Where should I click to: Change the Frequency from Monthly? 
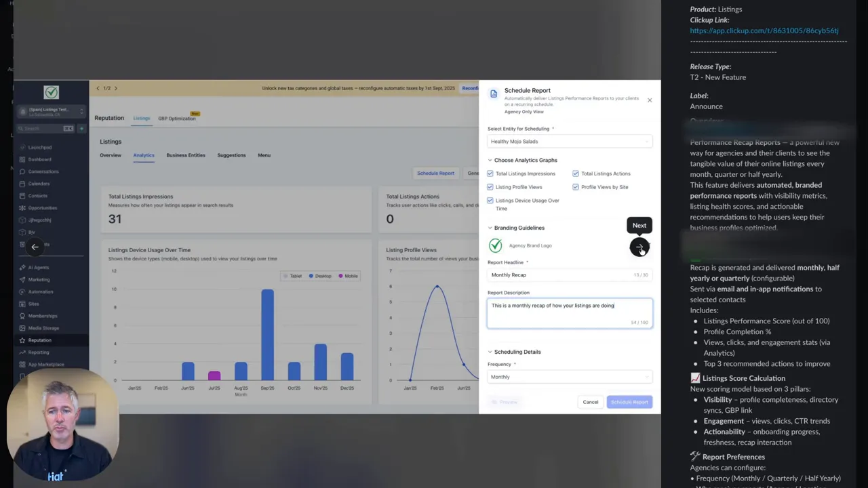pyautogui.click(x=570, y=377)
